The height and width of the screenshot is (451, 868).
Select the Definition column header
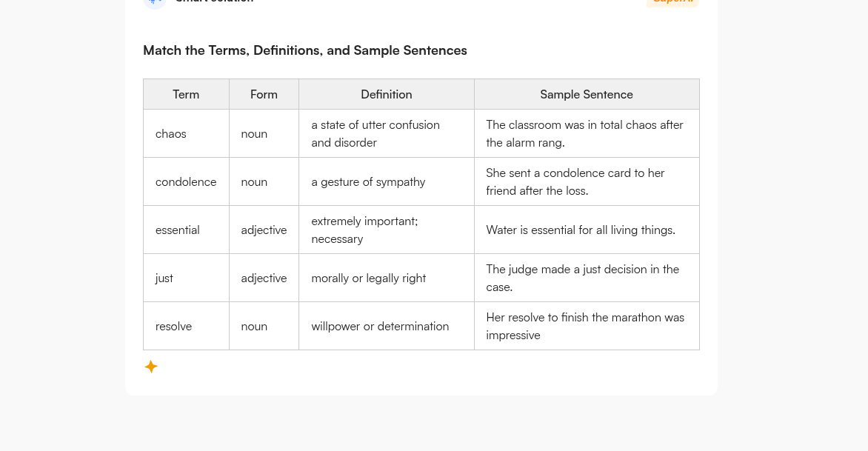click(x=386, y=94)
